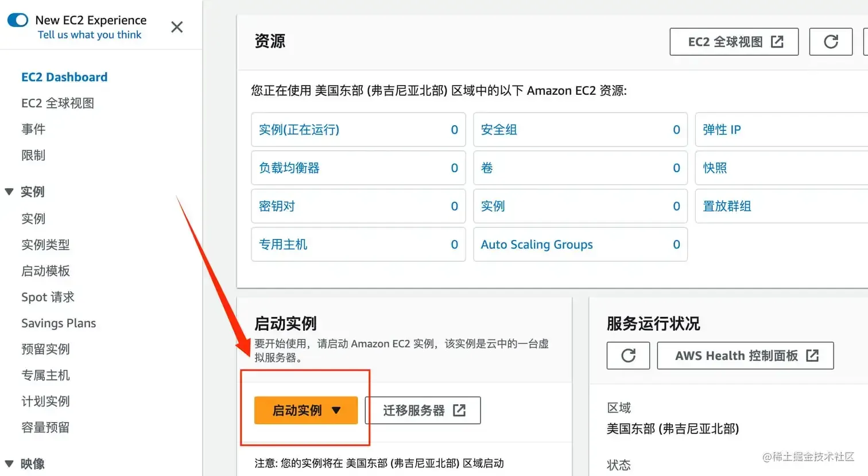Open the 弹性 IP resource card
Screen dimensions: 868x476
click(781, 130)
